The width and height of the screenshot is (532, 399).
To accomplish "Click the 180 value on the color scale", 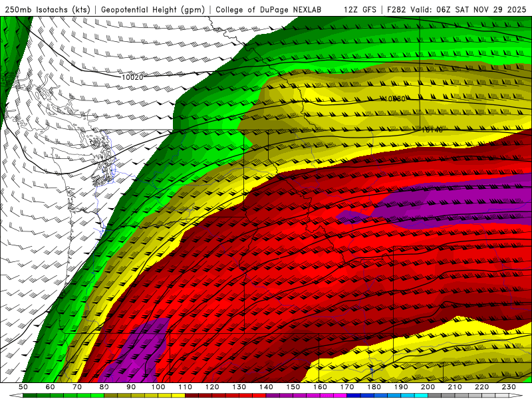I will [x=374, y=387].
